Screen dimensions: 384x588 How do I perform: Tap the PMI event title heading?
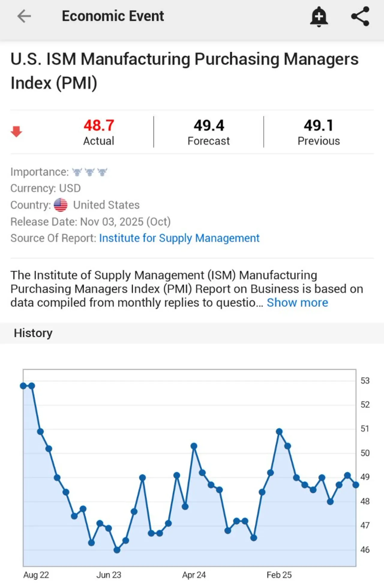click(x=184, y=71)
